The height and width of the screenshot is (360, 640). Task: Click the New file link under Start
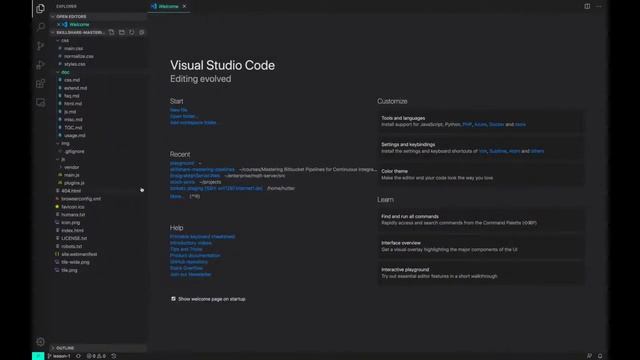pos(178,110)
